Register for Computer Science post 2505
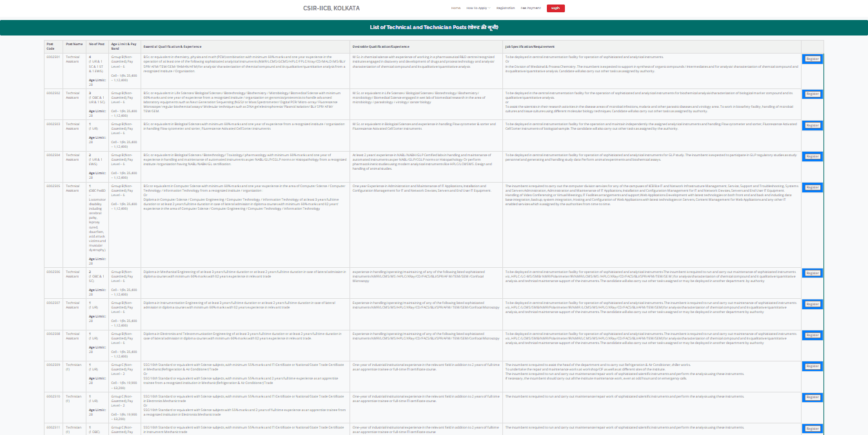The width and height of the screenshot is (868, 435). (812, 188)
